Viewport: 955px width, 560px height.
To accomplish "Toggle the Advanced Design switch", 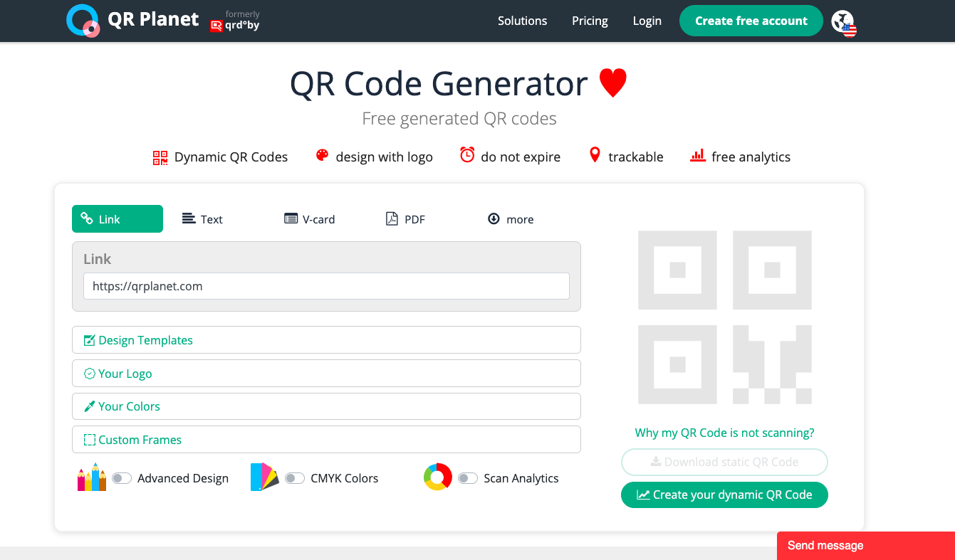I will point(121,478).
